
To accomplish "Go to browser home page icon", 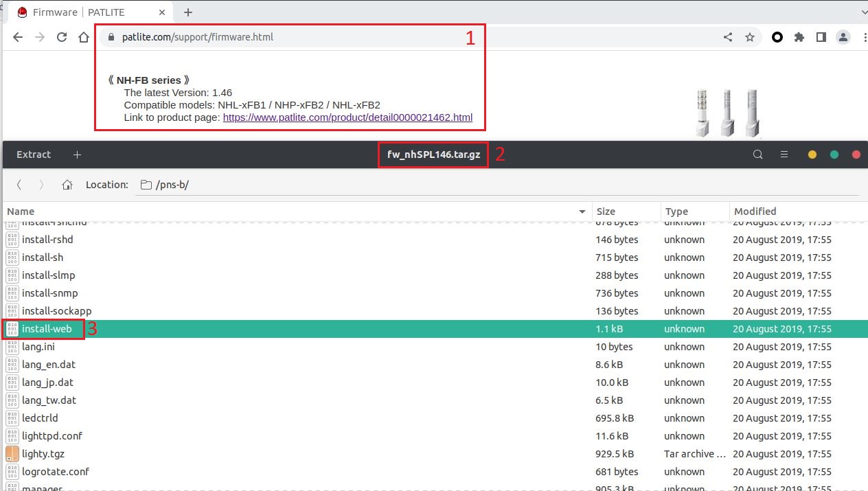I will 84,38.
